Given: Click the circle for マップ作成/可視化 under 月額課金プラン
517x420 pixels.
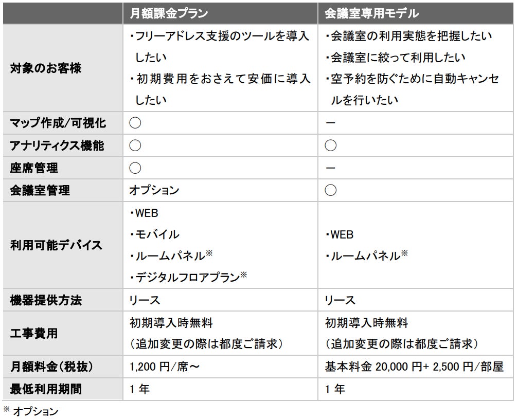Looking at the screenshot, I should (135, 123).
